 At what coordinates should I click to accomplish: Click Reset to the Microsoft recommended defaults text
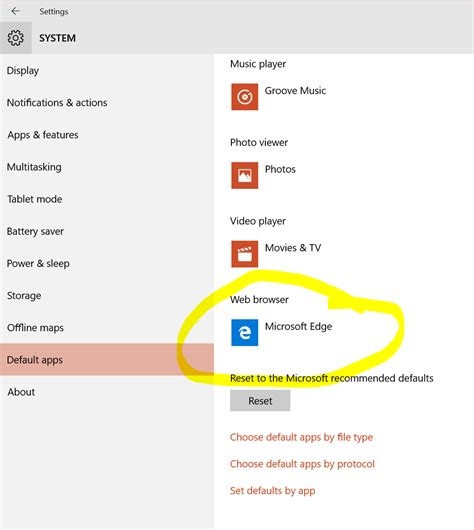332,378
